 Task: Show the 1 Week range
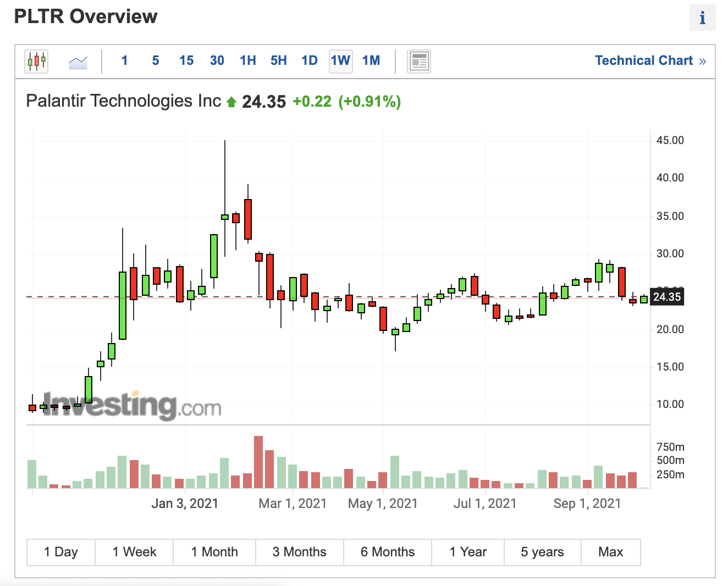[x=134, y=552]
